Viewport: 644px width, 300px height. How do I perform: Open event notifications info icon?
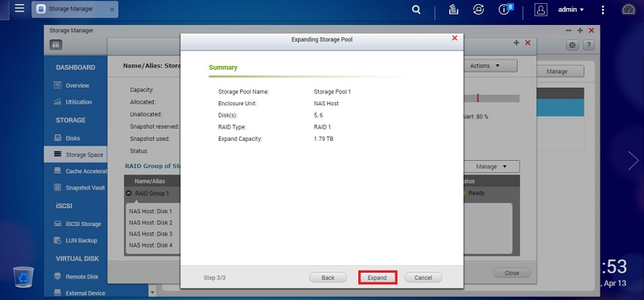tap(504, 10)
